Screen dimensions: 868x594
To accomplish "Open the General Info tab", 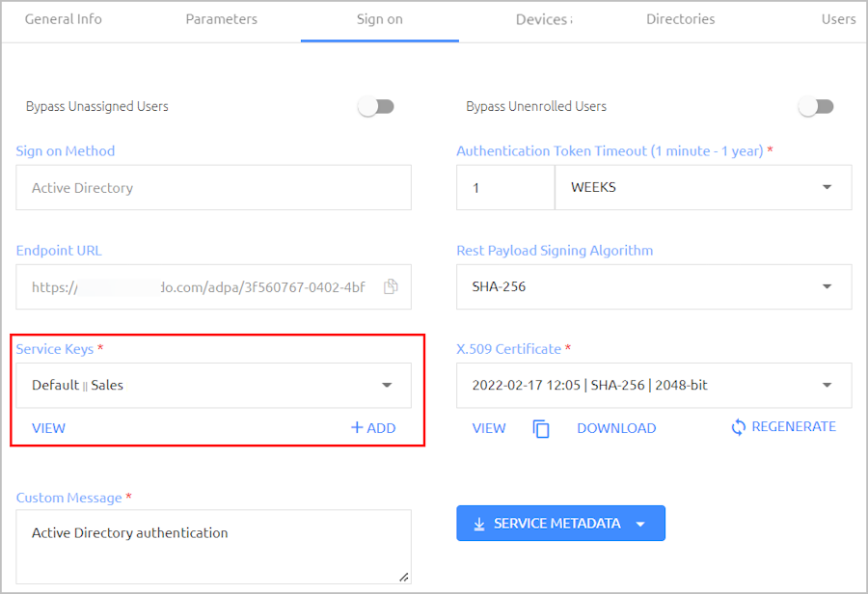I will click(x=63, y=19).
